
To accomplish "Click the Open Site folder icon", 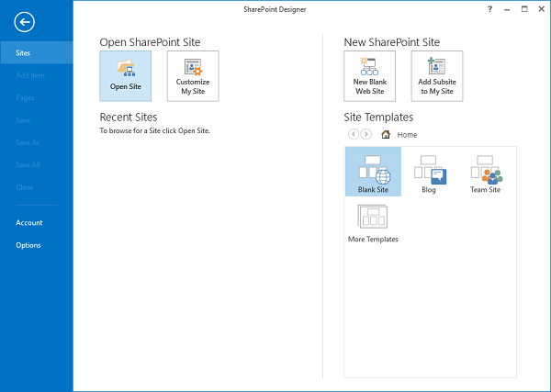I will click(x=126, y=67).
